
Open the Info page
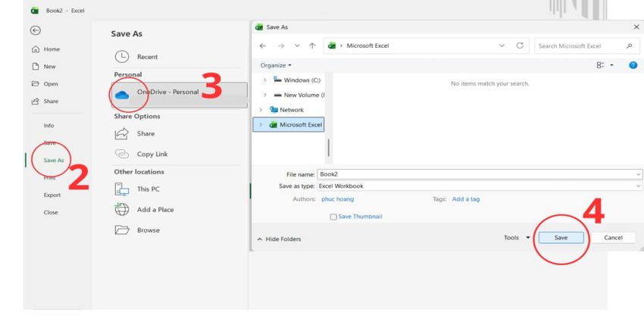pyautogui.click(x=49, y=126)
